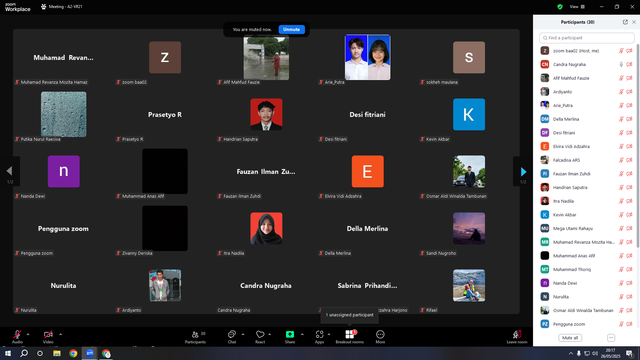
Task: Click the Meeting info icon in title bar
Action: tap(44, 7)
